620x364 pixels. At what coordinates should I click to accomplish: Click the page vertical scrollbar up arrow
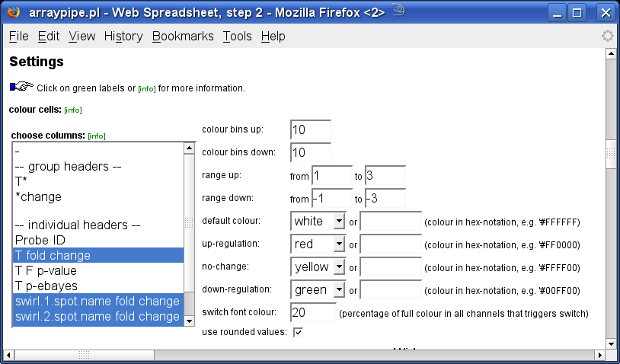tap(611, 54)
